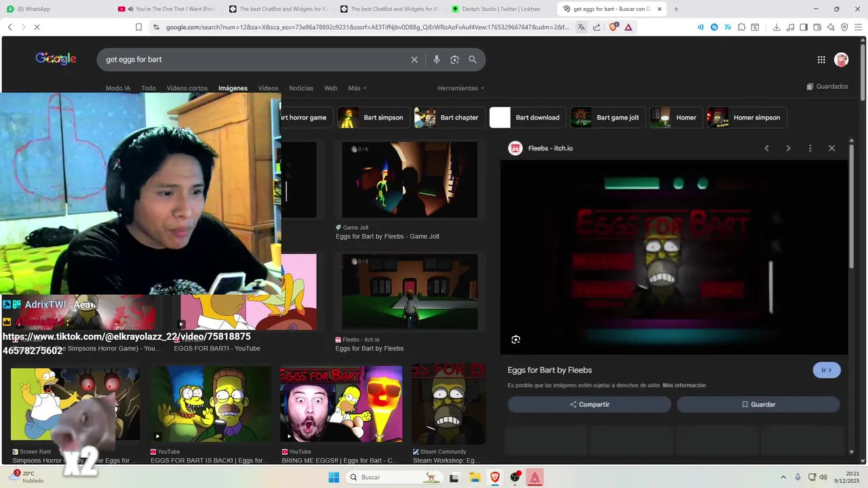Mute the YouTube tab audio icon
Screen dimensions: 868x488
[x=130, y=9]
